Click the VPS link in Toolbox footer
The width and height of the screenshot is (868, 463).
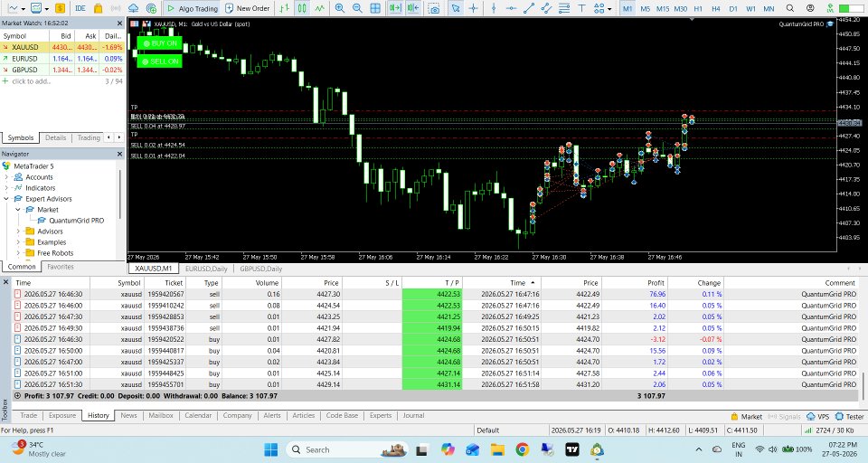818,417
